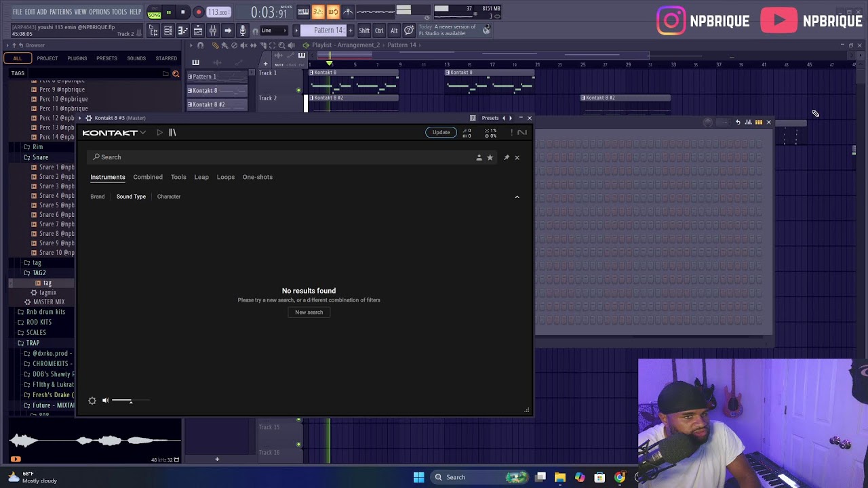Open the Kontakt Presets menu
This screenshot has height=488, width=868.
(x=490, y=118)
